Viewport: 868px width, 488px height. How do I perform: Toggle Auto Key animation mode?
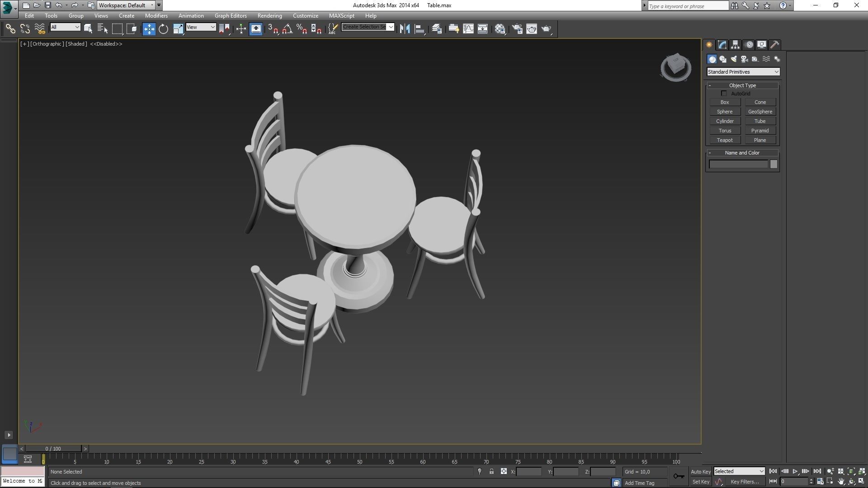point(700,471)
